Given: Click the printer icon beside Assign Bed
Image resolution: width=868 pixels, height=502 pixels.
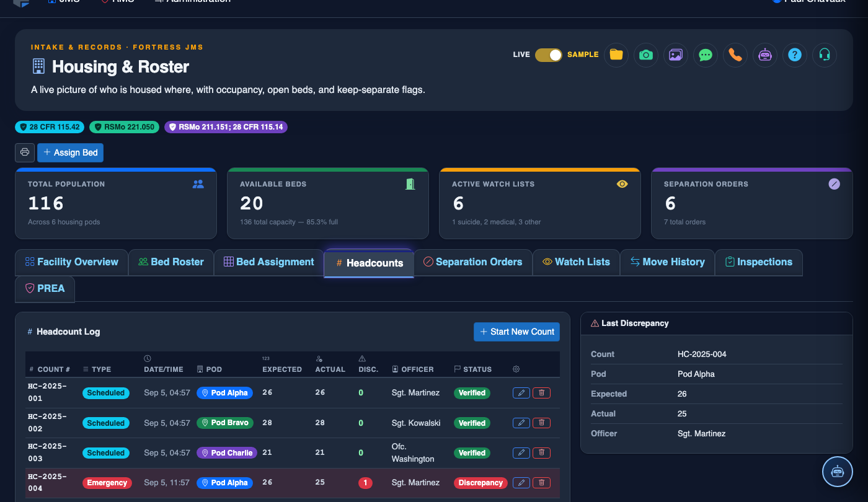Looking at the screenshot, I should pos(25,152).
